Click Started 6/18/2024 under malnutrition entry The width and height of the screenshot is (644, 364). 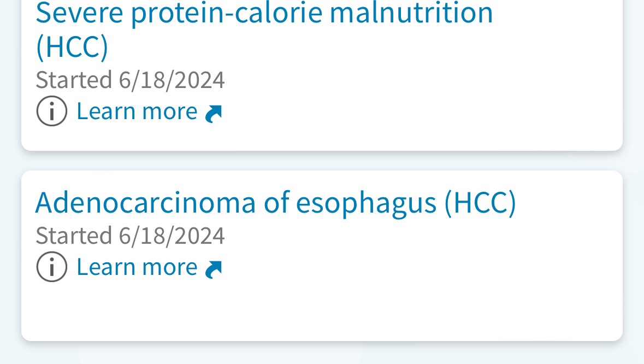click(130, 80)
